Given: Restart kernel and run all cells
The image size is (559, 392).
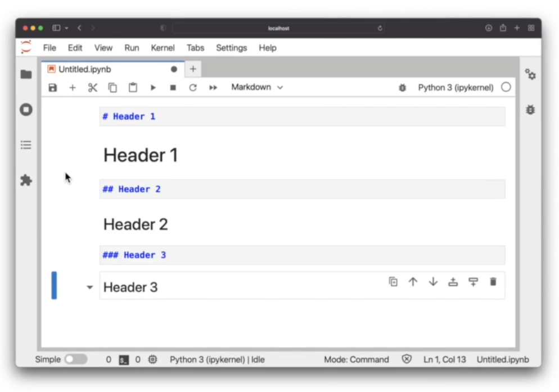Looking at the screenshot, I should (213, 88).
